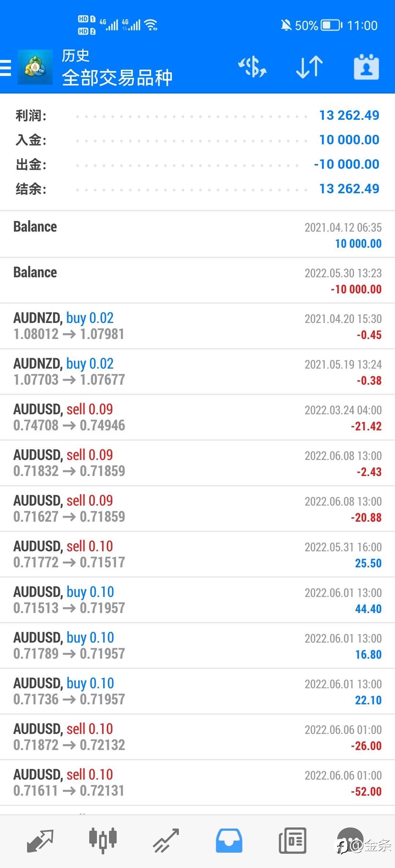This screenshot has height=868, width=395.
Task: Open the hamburger side menu
Action: coord(6,68)
